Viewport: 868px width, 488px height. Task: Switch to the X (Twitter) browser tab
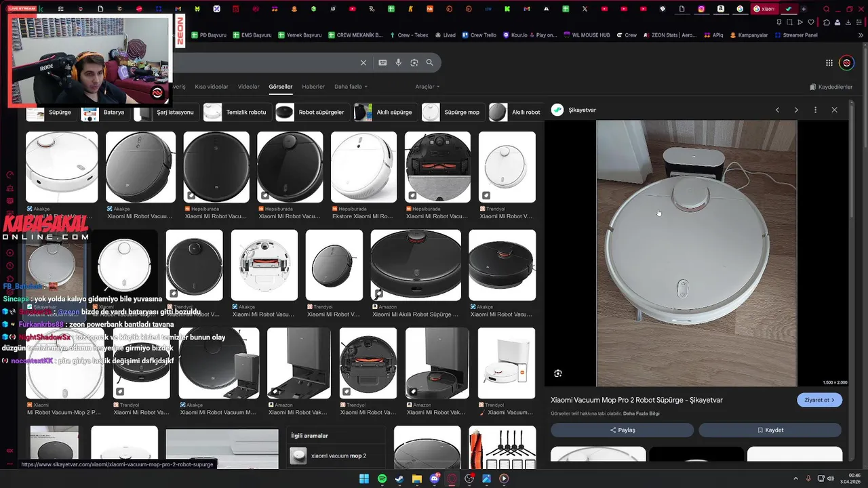[x=585, y=9]
